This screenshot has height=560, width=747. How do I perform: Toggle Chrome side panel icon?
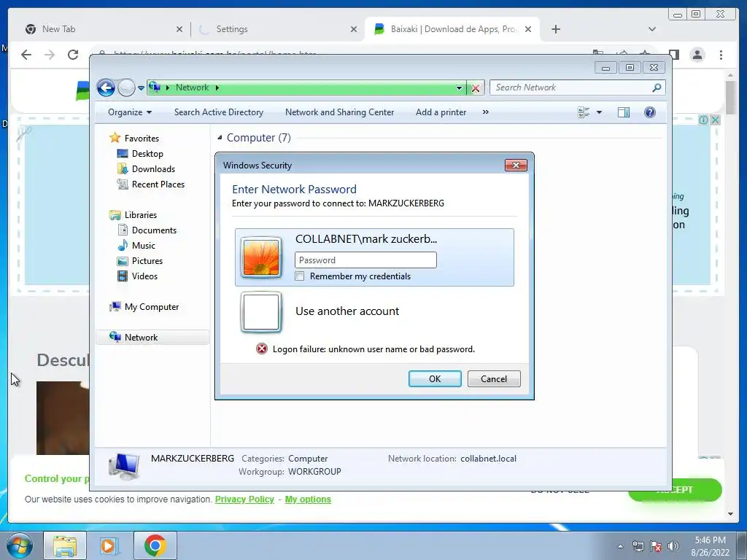[674, 55]
